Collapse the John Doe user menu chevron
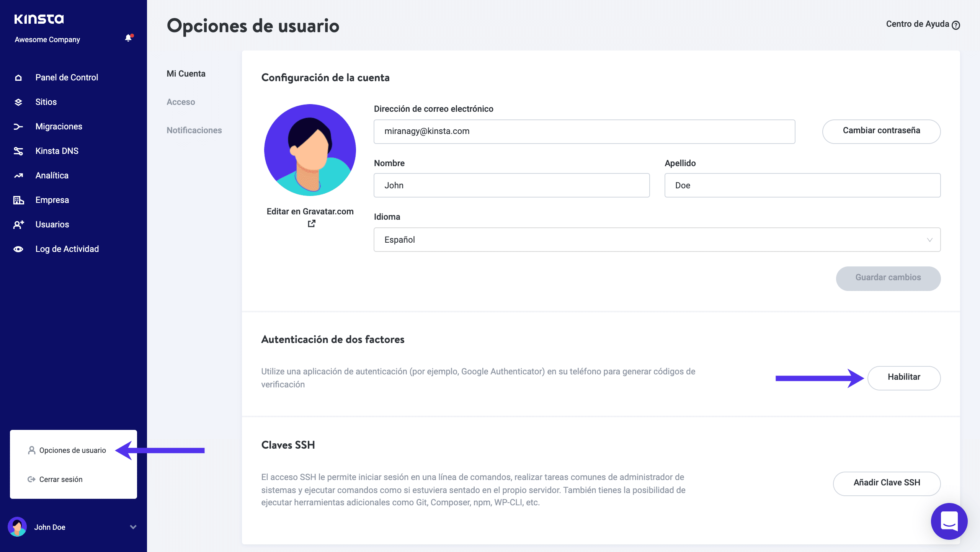This screenshot has width=980, height=552. click(133, 527)
